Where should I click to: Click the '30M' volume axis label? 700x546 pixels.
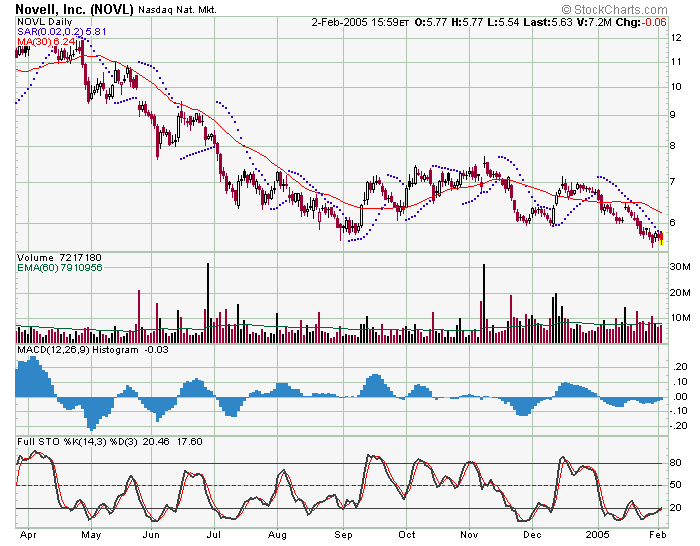(680, 267)
